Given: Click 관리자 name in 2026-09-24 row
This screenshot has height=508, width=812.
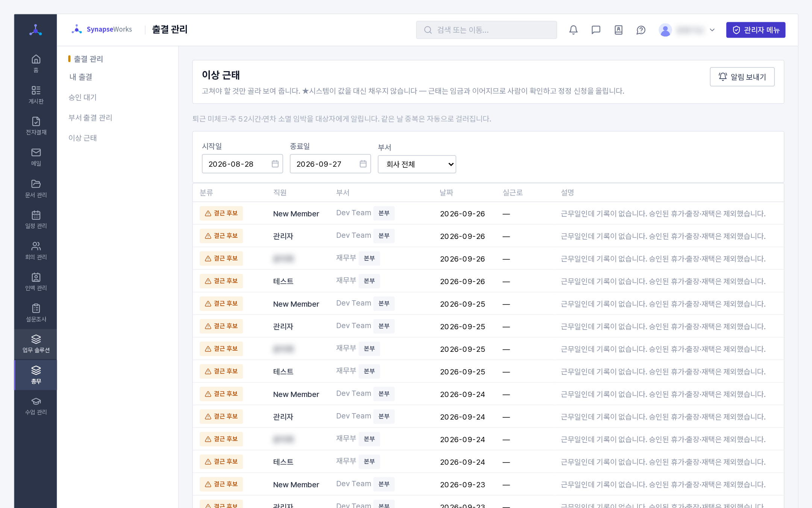Looking at the screenshot, I should click(x=283, y=417).
